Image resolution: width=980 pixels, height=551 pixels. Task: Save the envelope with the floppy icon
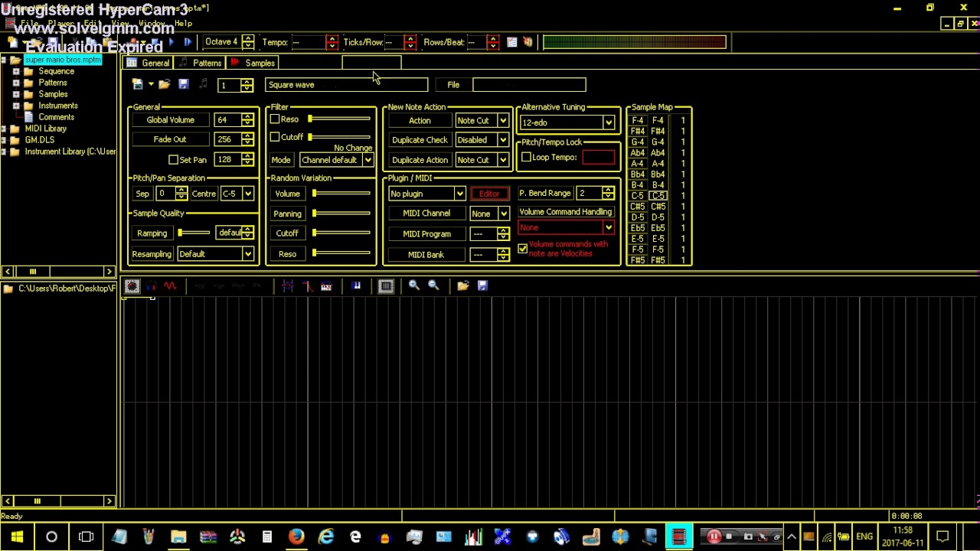(x=482, y=286)
